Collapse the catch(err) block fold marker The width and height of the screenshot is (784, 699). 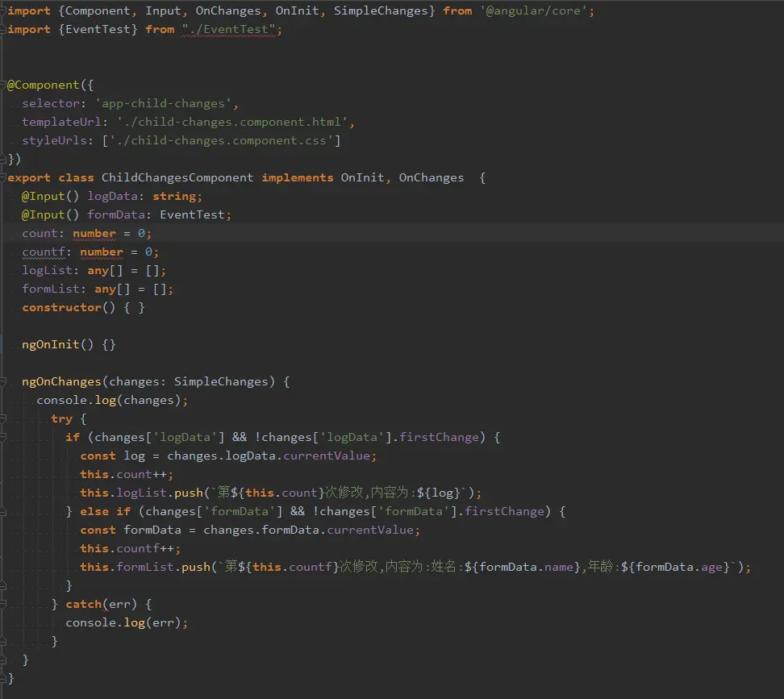3,604
